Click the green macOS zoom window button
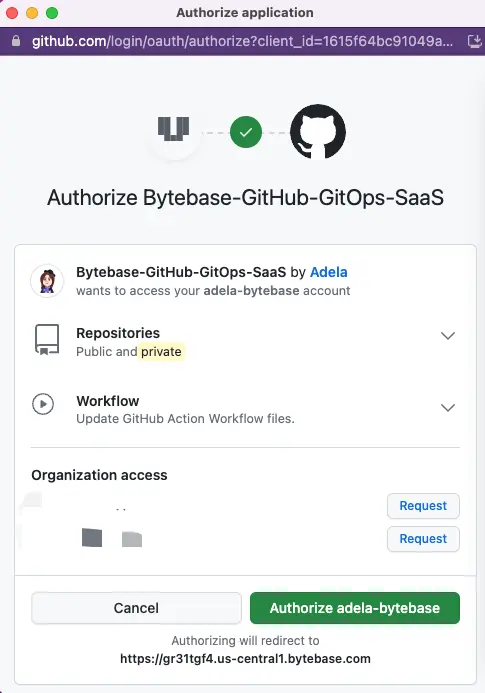 tap(52, 13)
